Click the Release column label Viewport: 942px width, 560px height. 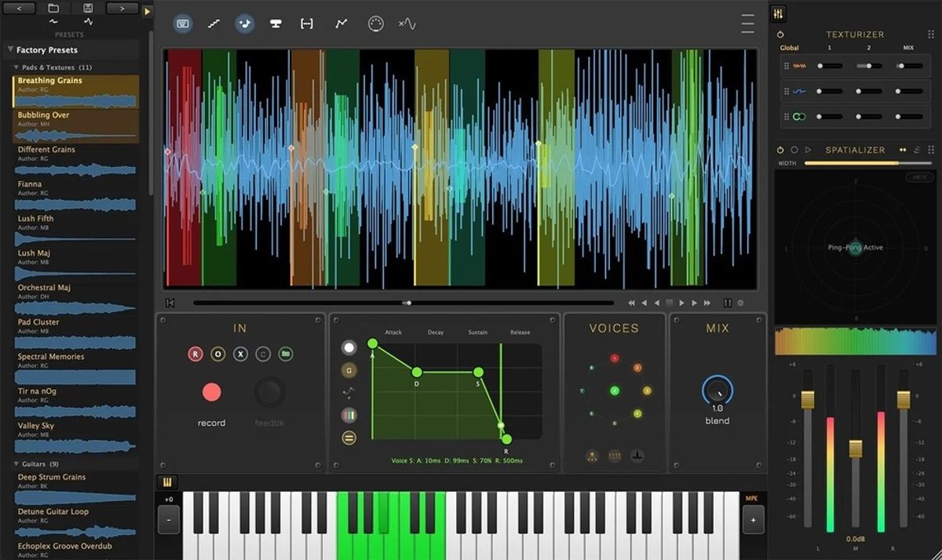coord(520,333)
